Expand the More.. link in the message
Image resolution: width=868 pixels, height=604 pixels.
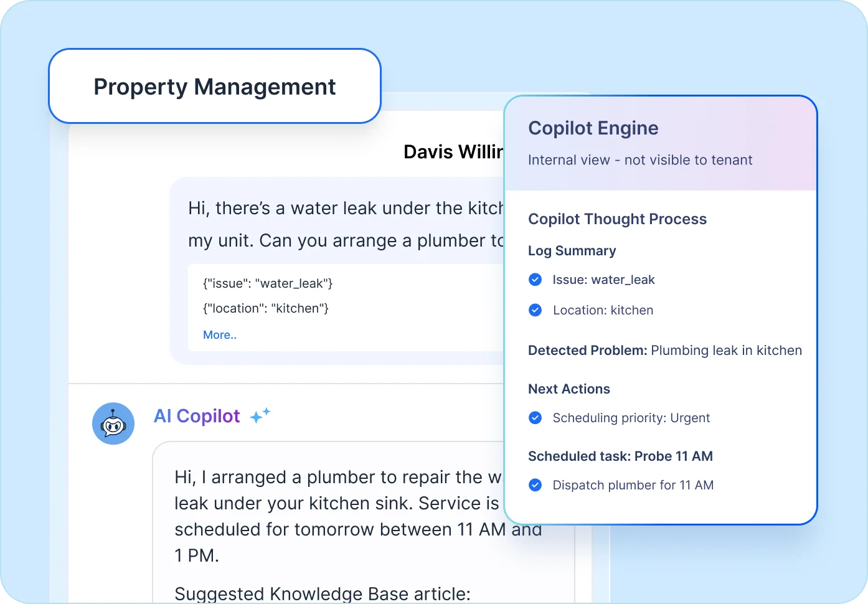click(219, 334)
